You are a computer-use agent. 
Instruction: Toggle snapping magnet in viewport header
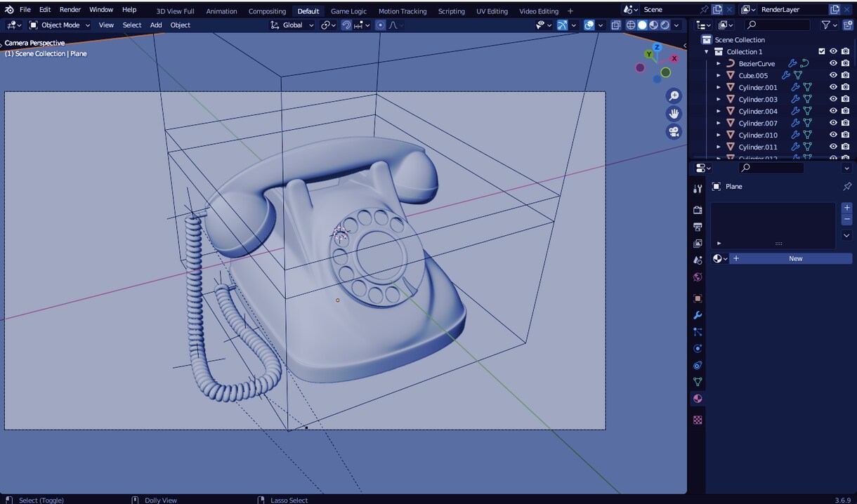(x=346, y=25)
